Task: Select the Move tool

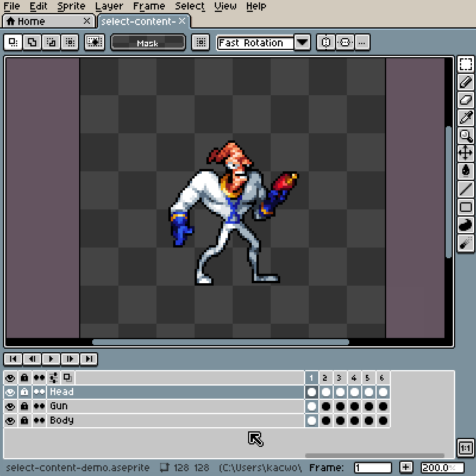Action: [466, 153]
